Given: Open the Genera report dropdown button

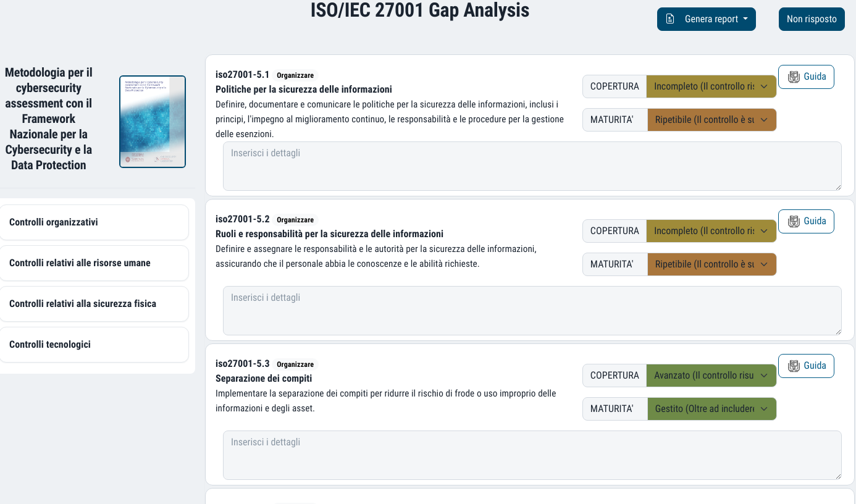Looking at the screenshot, I should point(706,19).
